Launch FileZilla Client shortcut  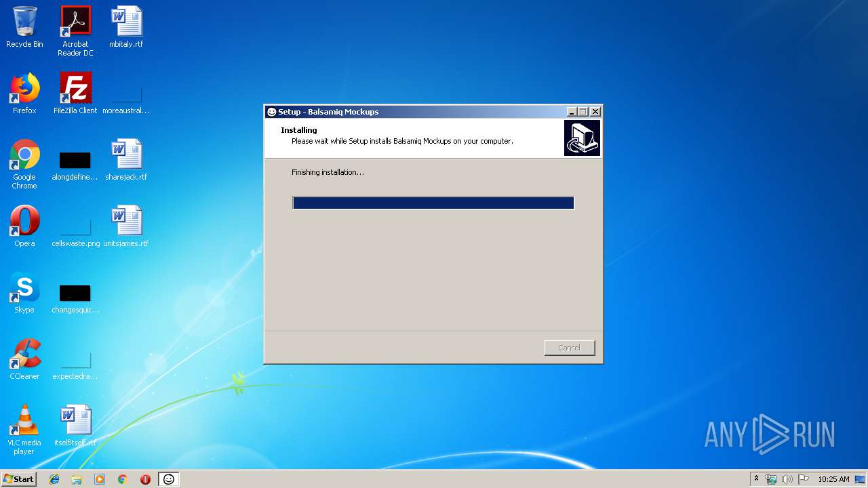point(75,94)
